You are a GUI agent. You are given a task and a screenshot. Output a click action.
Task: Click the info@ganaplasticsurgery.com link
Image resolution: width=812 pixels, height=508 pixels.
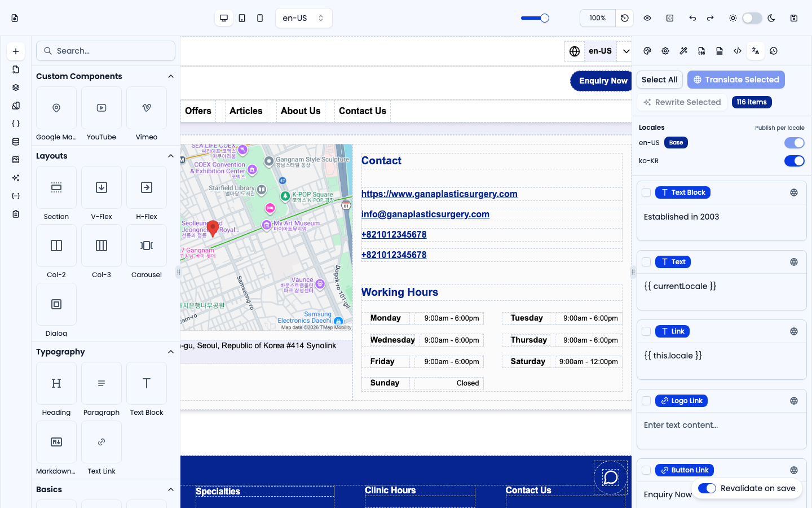click(425, 214)
